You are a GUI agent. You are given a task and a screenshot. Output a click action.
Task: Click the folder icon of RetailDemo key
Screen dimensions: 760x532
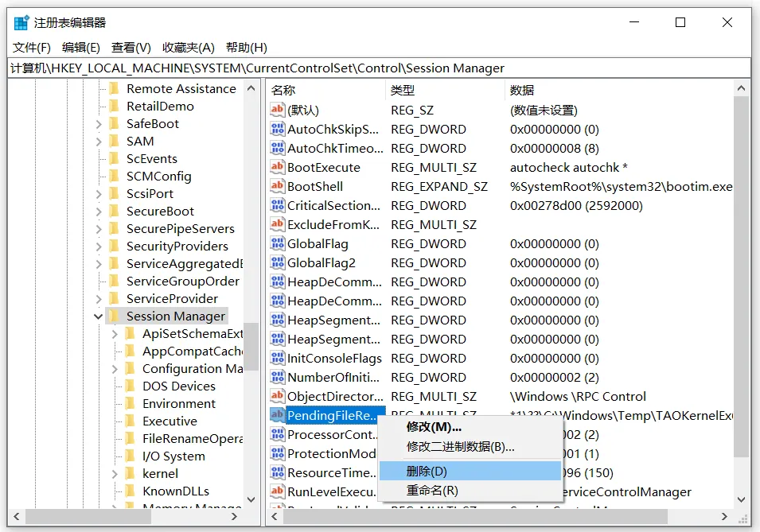[x=115, y=106]
